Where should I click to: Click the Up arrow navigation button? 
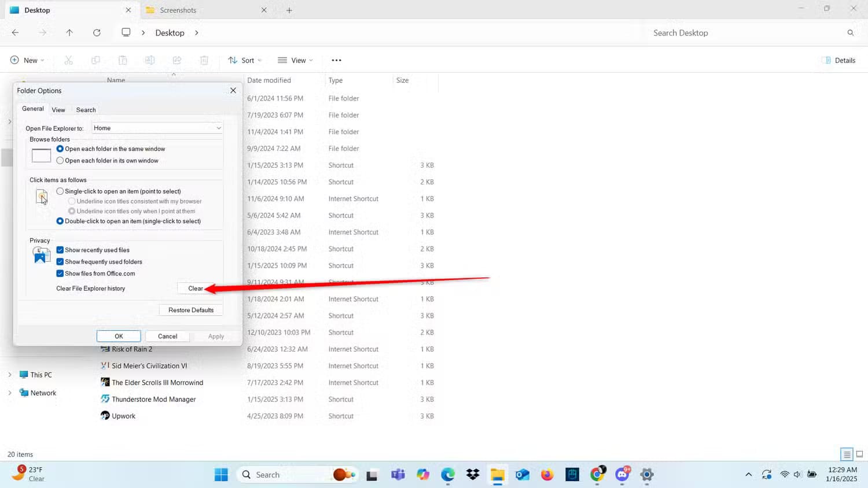point(69,33)
